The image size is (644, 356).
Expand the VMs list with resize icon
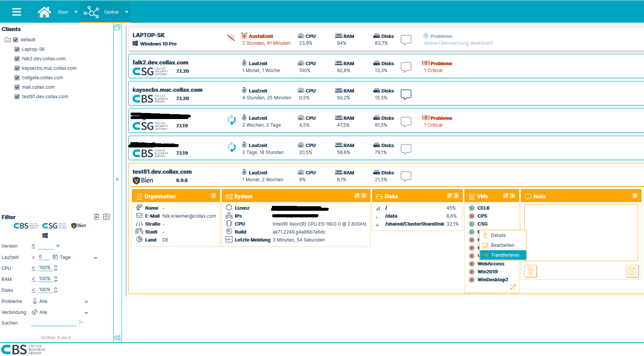(x=513, y=287)
